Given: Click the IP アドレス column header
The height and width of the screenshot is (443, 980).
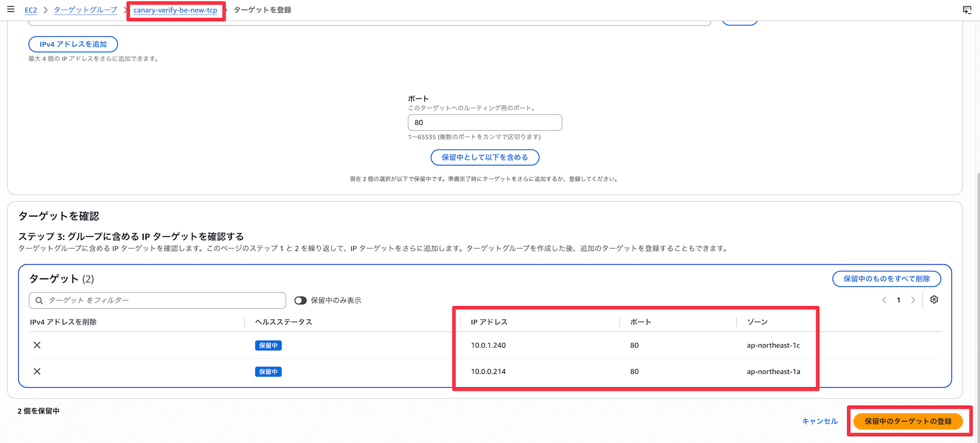Looking at the screenshot, I should (x=489, y=322).
